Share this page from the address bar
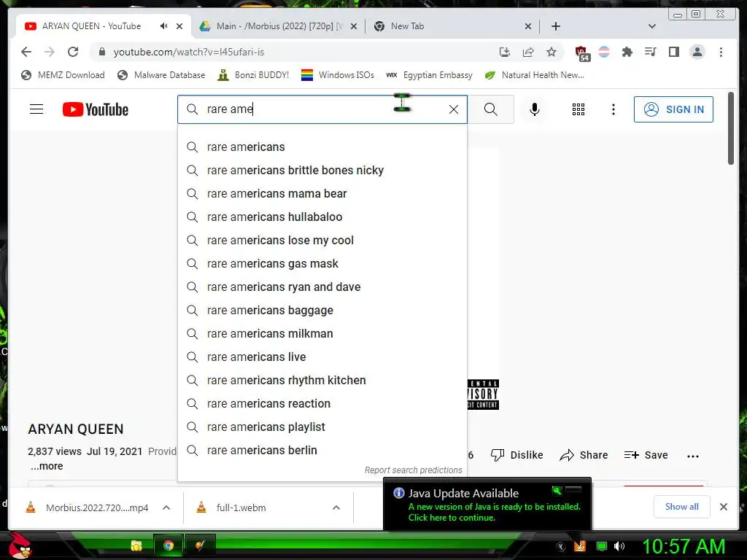 (528, 52)
